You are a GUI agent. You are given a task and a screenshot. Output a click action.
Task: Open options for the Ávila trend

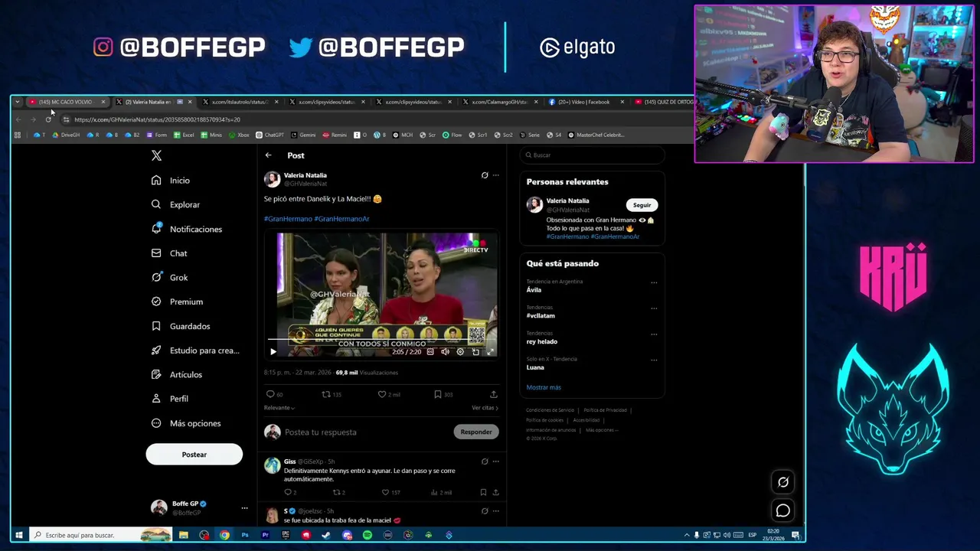click(654, 282)
